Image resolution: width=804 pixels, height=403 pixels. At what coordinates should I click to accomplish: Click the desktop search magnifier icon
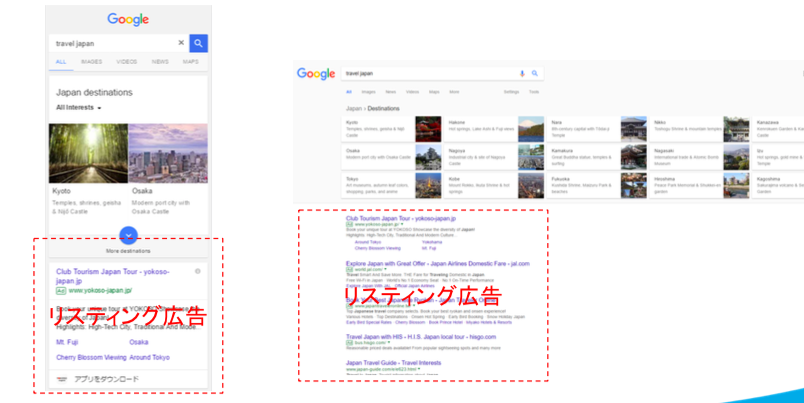[534, 73]
